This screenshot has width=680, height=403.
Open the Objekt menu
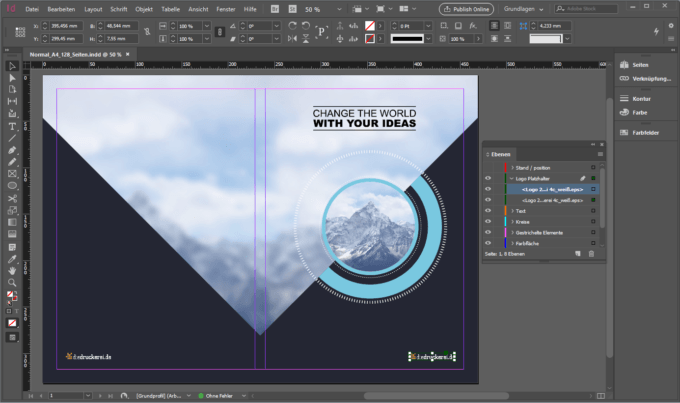click(144, 9)
